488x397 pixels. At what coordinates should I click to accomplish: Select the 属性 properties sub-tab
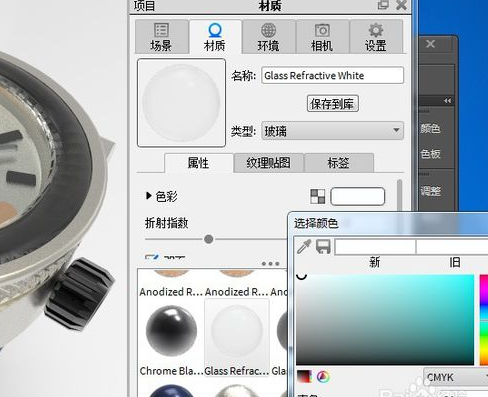point(199,163)
